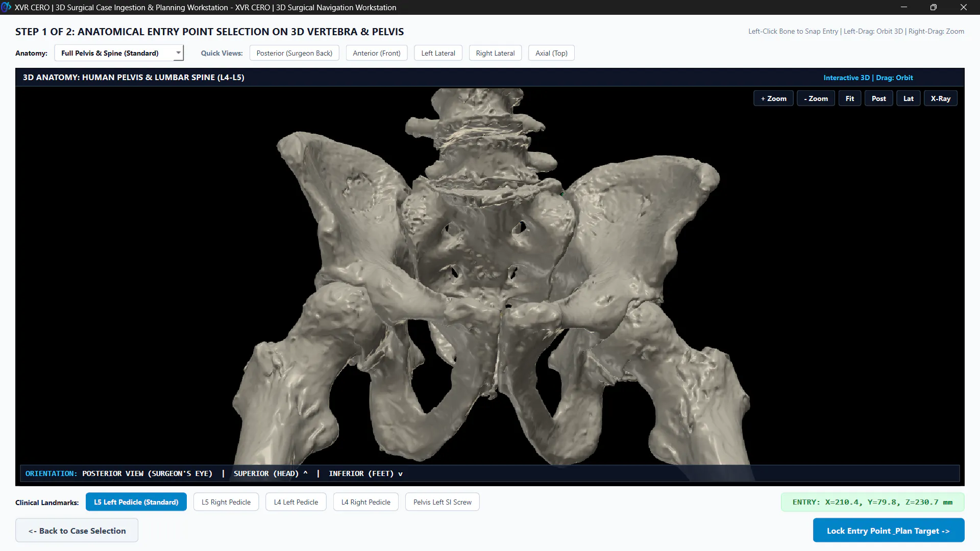Switch to Anterior (Front) quick view
Viewport: 980px width, 551px height.
pos(377,53)
